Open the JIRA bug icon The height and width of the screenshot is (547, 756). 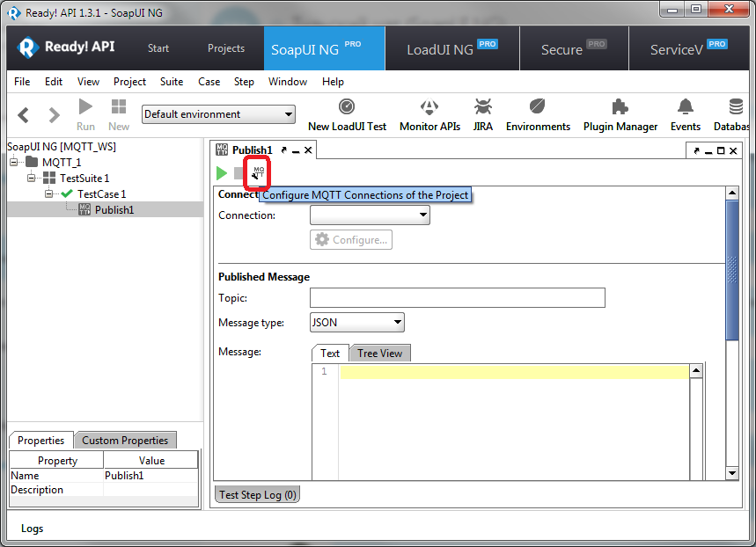[x=482, y=115]
